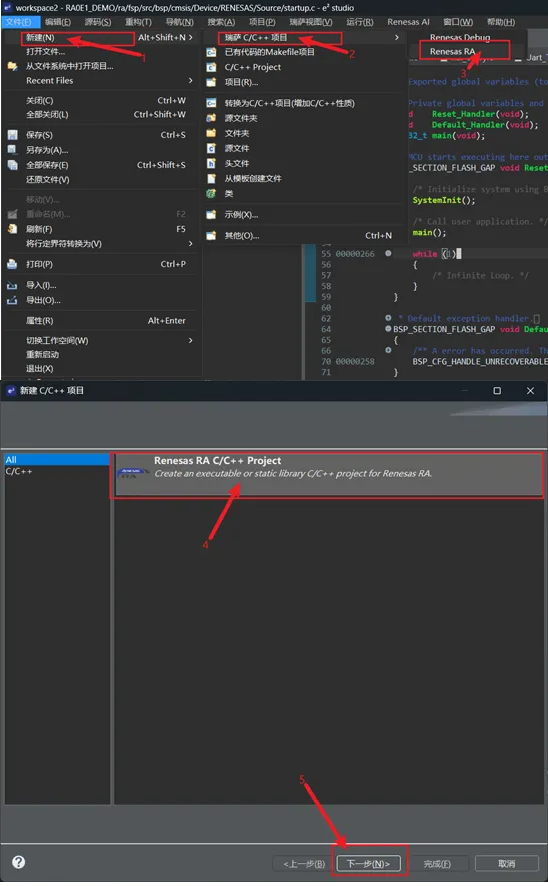Open the 瑞萨视图(V) menu
This screenshot has height=886, width=548.
[311, 22]
